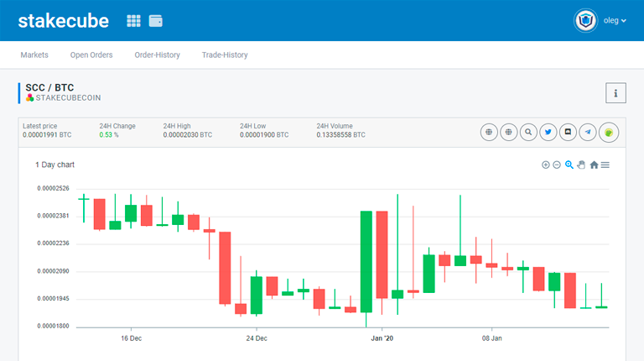Click the tall green candle before Jan '20
Screen dimensions: 644x361
tap(366, 262)
